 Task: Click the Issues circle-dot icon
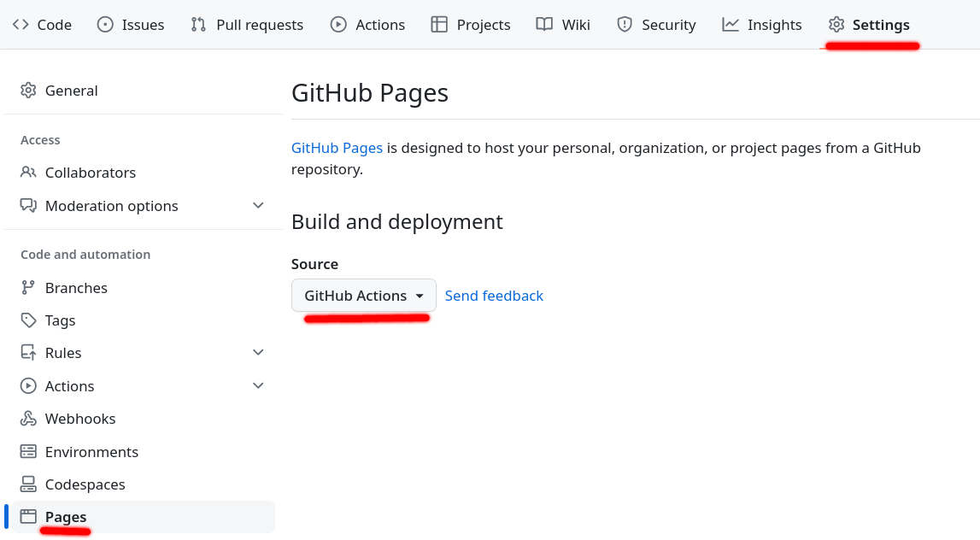click(106, 25)
